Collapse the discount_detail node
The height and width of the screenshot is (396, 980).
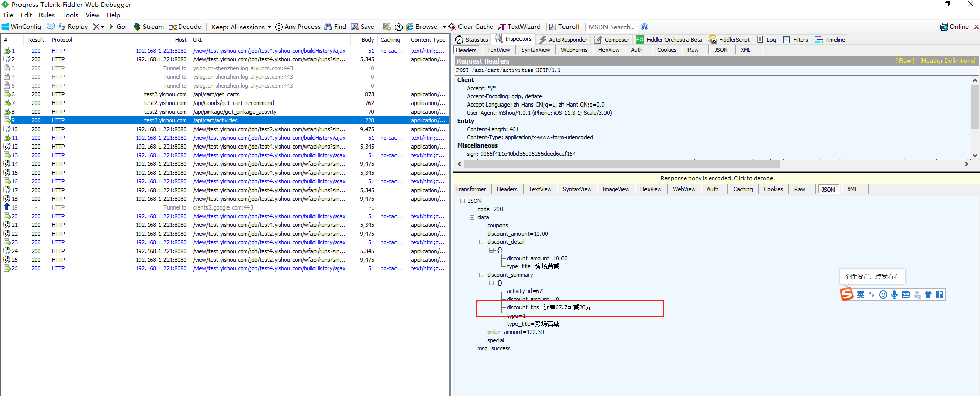click(x=482, y=242)
